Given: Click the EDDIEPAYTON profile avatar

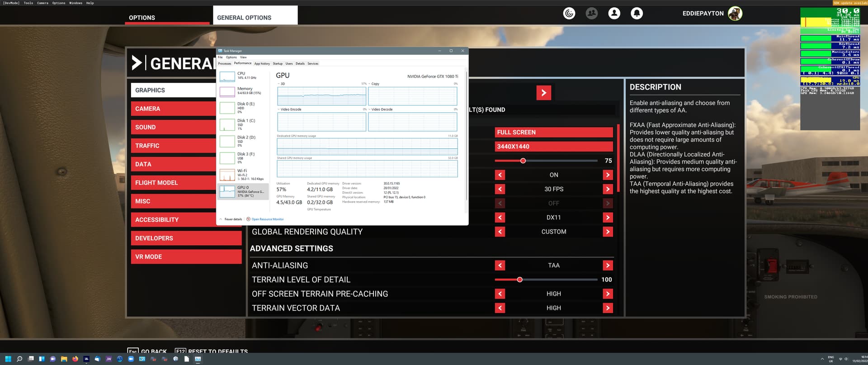Looking at the screenshot, I should 735,14.
